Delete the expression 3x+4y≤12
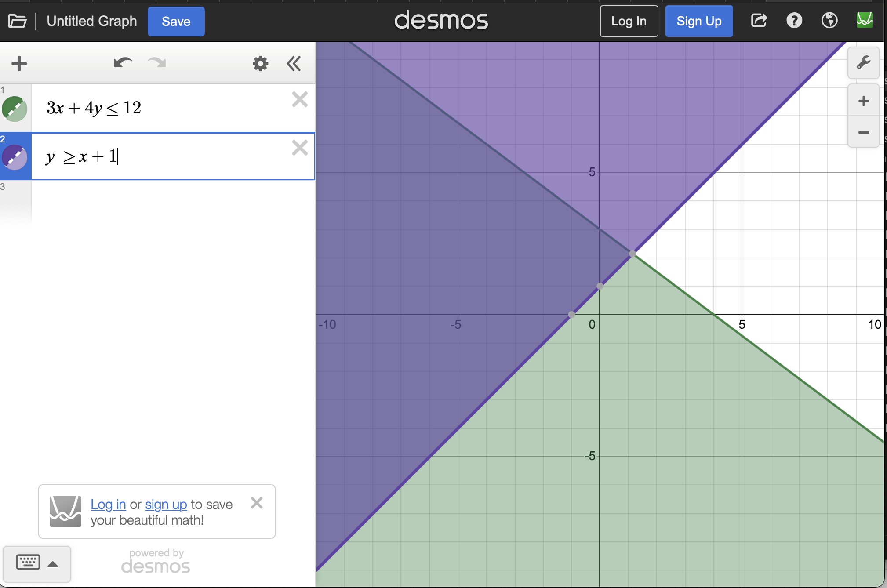The image size is (887, 588). pos(300,100)
